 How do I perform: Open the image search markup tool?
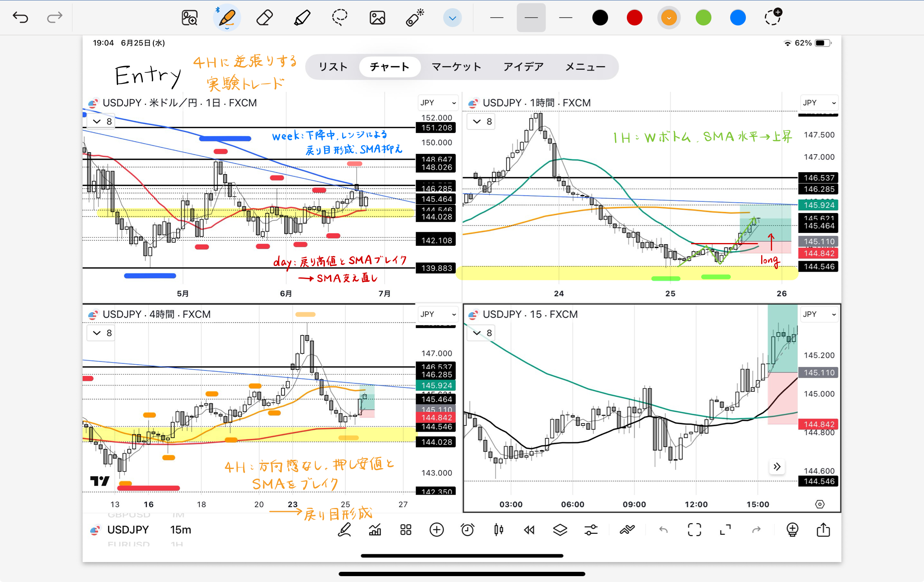189,18
